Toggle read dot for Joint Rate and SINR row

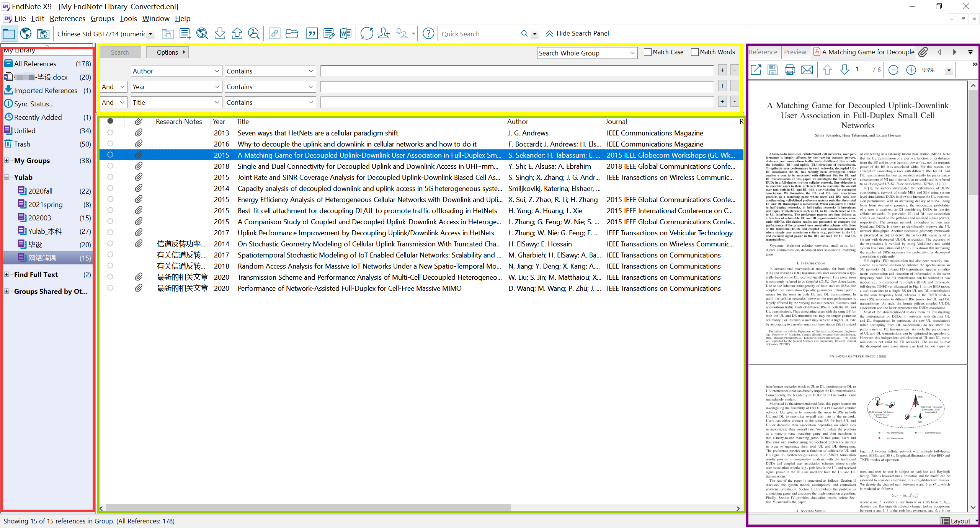coord(110,177)
